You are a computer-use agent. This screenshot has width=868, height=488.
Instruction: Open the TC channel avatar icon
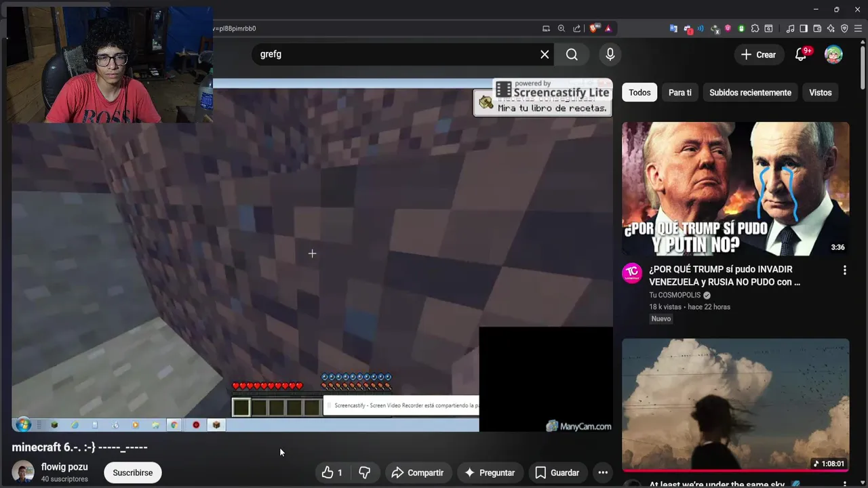pyautogui.click(x=632, y=273)
